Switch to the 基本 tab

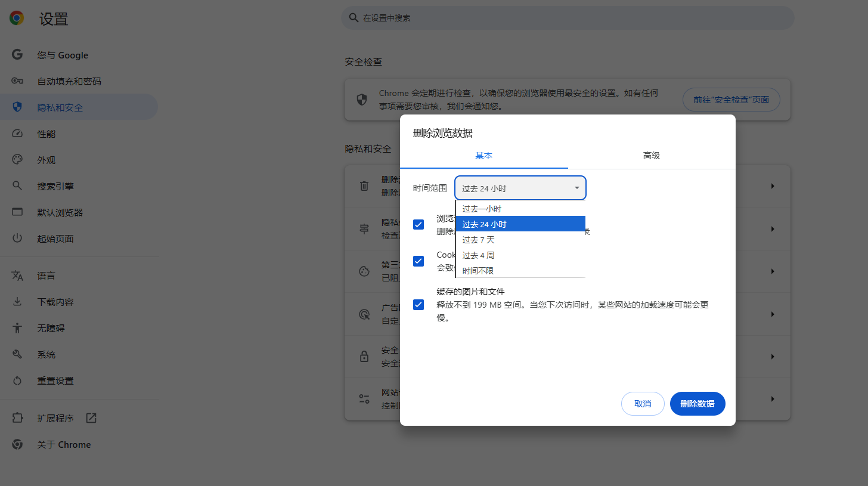coord(484,156)
